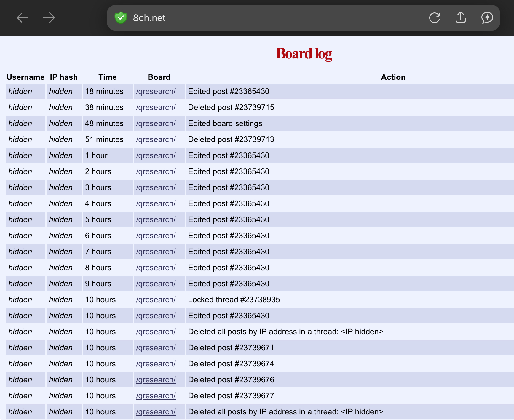Click /qresearch/ link for Deleted post #23739677
514x420 pixels.
[156, 396]
